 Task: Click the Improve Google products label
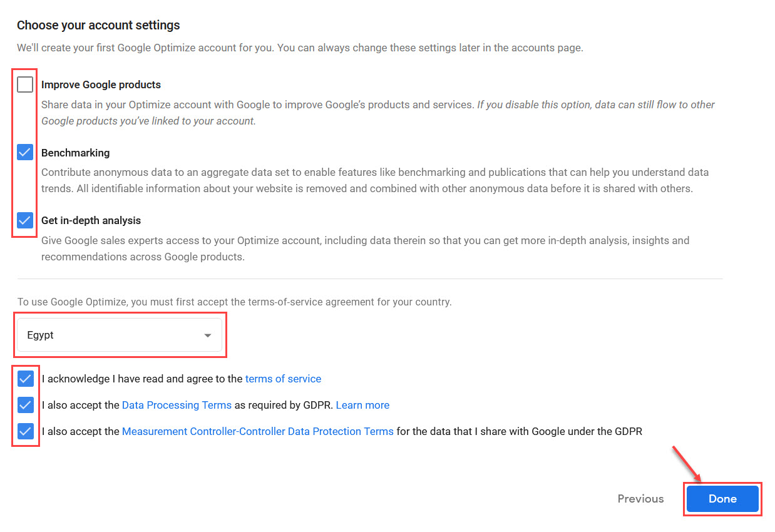101,84
